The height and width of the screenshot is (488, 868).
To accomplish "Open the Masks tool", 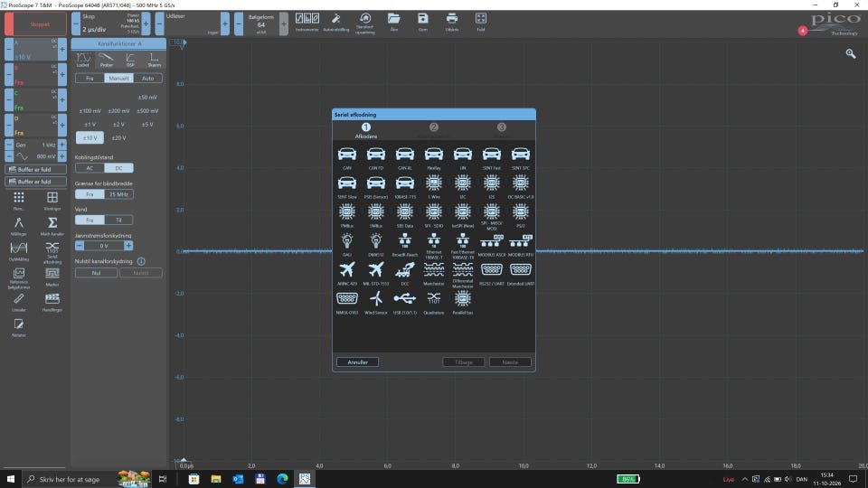I will tap(52, 277).
